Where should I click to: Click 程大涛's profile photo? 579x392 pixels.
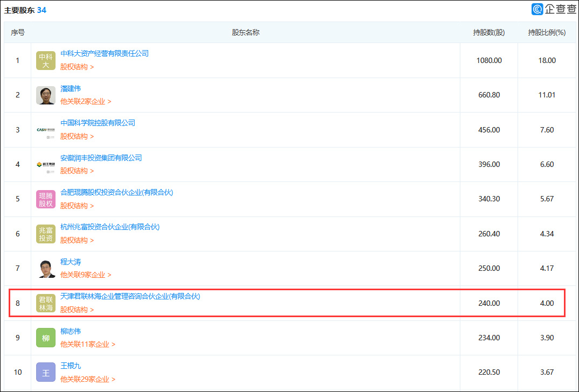(x=46, y=269)
